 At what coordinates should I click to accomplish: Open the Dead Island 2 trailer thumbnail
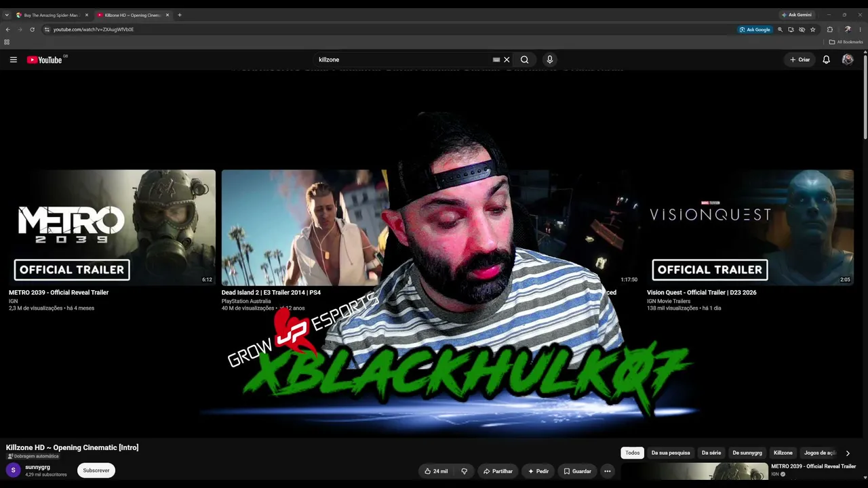[x=305, y=227]
